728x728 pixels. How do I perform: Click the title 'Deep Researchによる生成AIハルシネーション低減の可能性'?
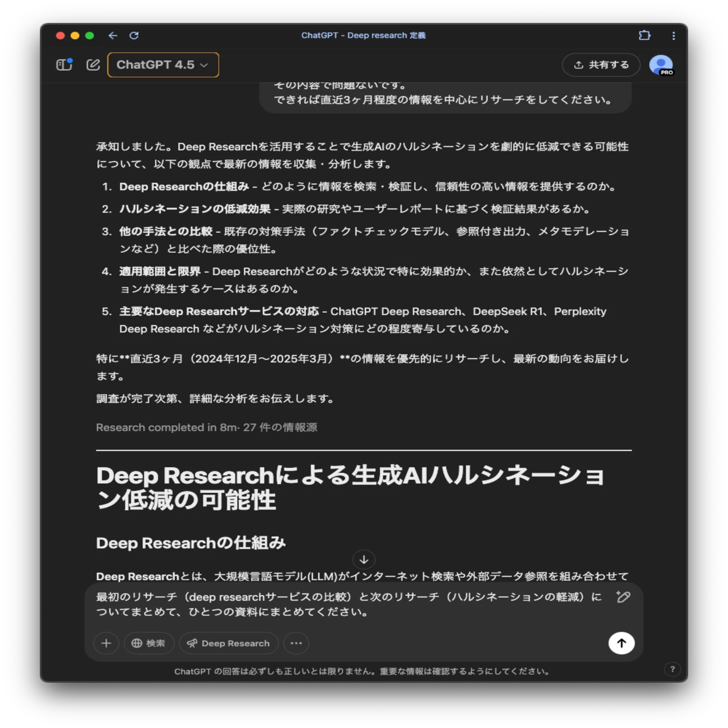tap(351, 488)
